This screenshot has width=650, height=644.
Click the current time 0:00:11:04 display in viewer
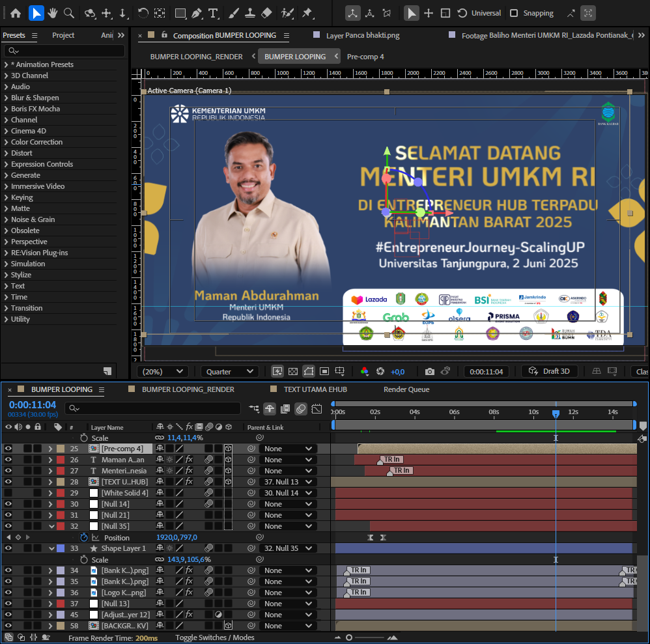click(x=487, y=372)
